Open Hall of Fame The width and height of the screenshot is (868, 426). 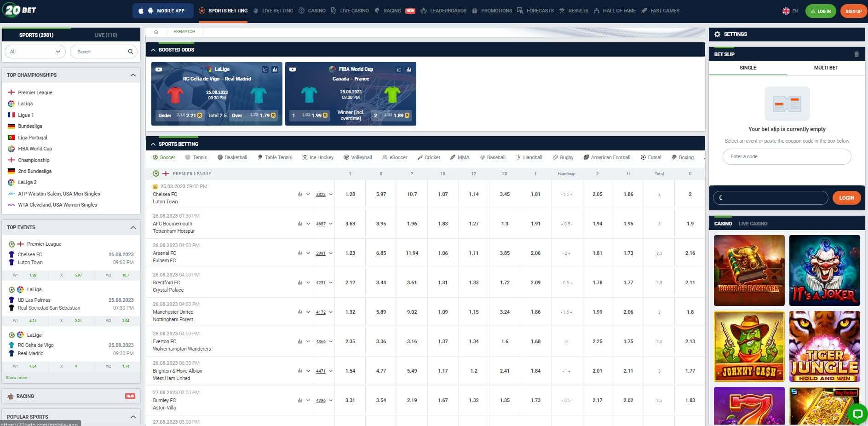[x=615, y=11]
